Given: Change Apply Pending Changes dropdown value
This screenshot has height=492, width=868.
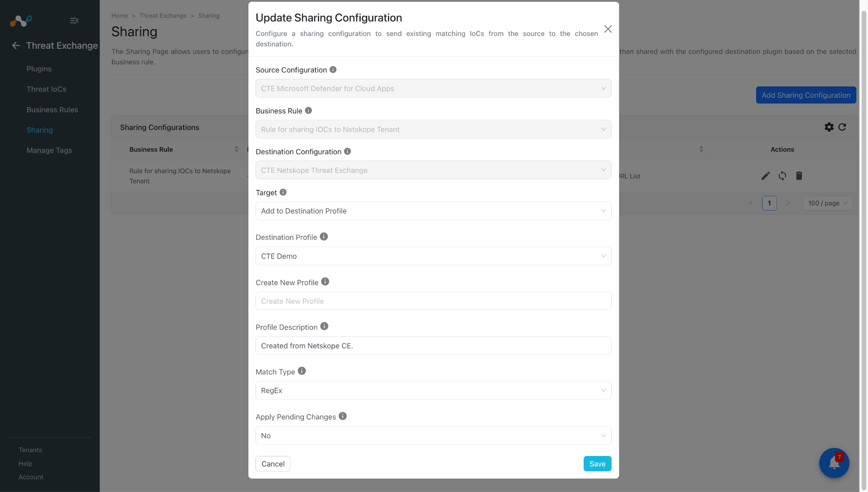Looking at the screenshot, I should pos(433,435).
